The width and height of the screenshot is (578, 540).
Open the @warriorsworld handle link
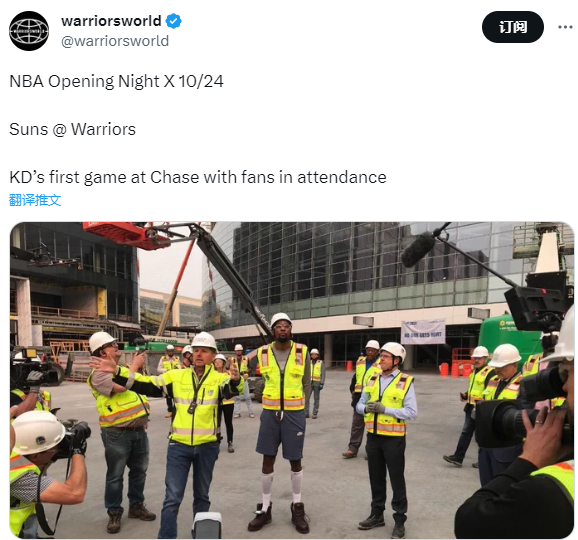[115, 41]
